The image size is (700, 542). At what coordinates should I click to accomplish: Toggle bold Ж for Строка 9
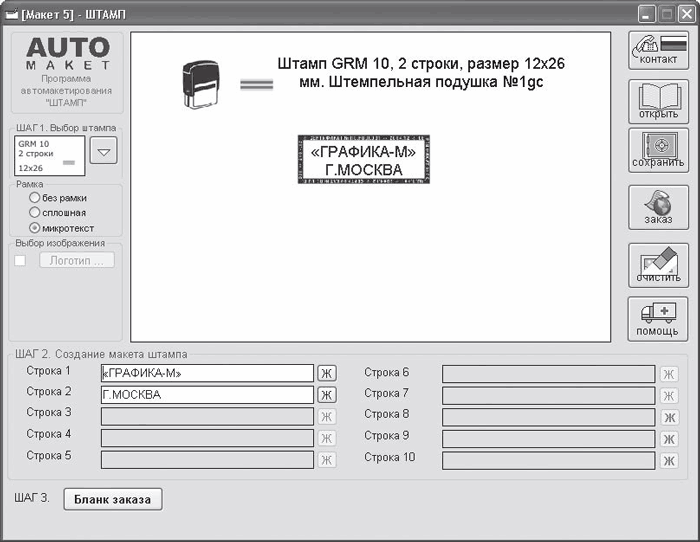pyautogui.click(x=669, y=439)
